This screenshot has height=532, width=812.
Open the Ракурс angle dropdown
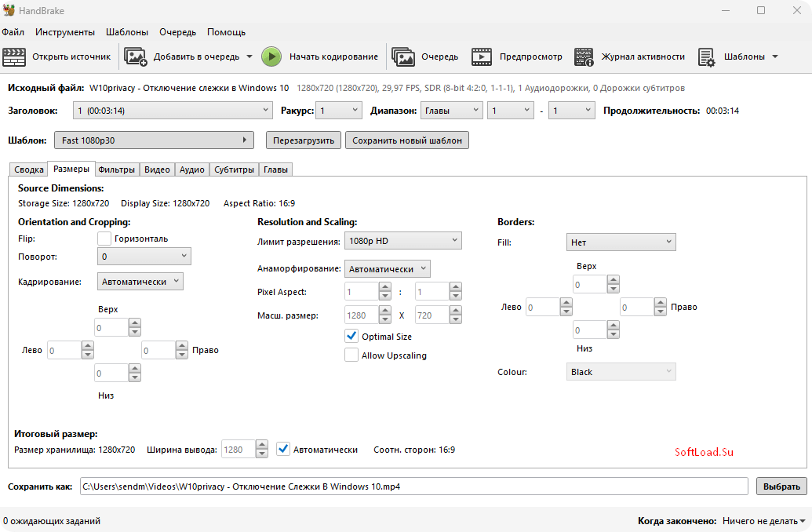[x=339, y=111]
